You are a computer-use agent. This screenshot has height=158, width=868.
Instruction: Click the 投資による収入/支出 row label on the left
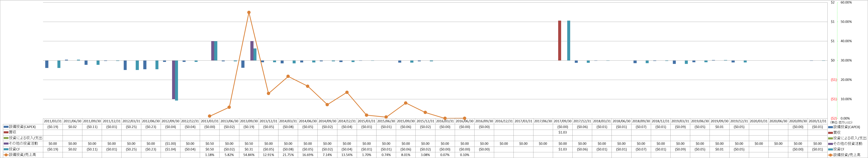click(26, 138)
